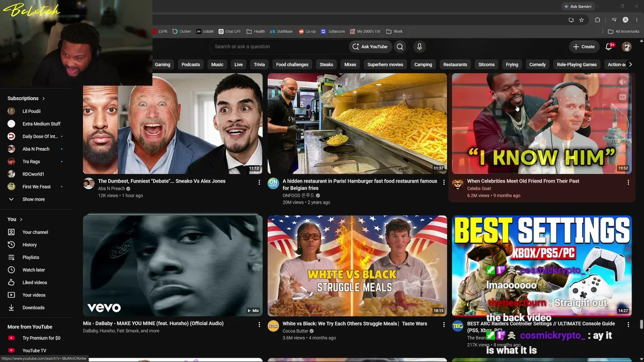Image resolution: width=644 pixels, height=362 pixels.
Task: Click the Celebs Goat channel avatar
Action: tap(457, 184)
